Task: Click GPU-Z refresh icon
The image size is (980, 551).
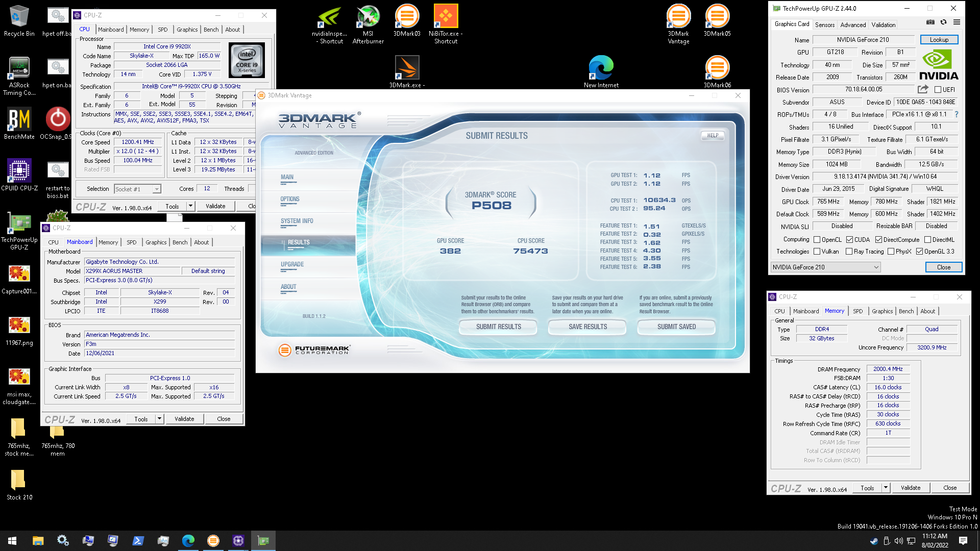Action: pyautogui.click(x=943, y=22)
